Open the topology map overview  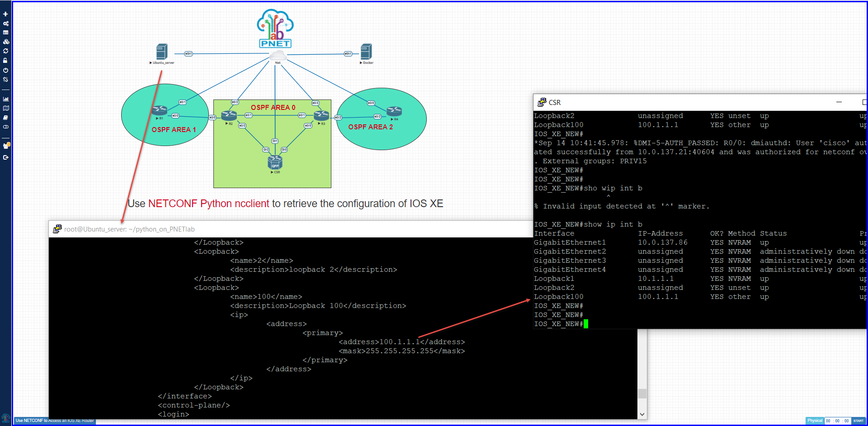tap(6, 108)
